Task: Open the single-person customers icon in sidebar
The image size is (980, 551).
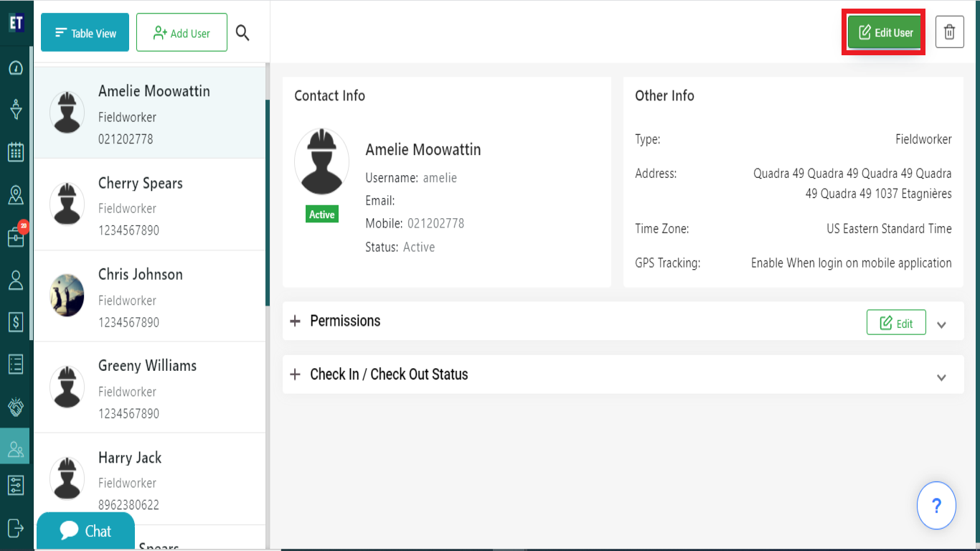Action: [x=16, y=280]
